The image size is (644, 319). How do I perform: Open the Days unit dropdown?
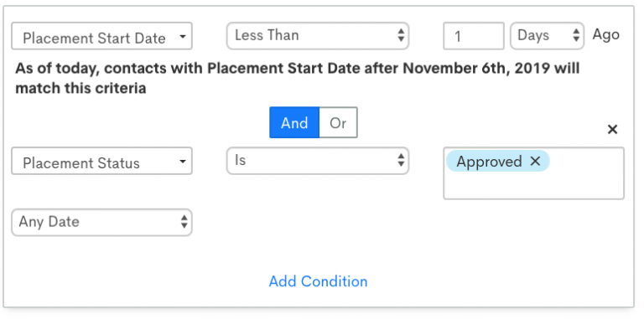click(x=547, y=36)
